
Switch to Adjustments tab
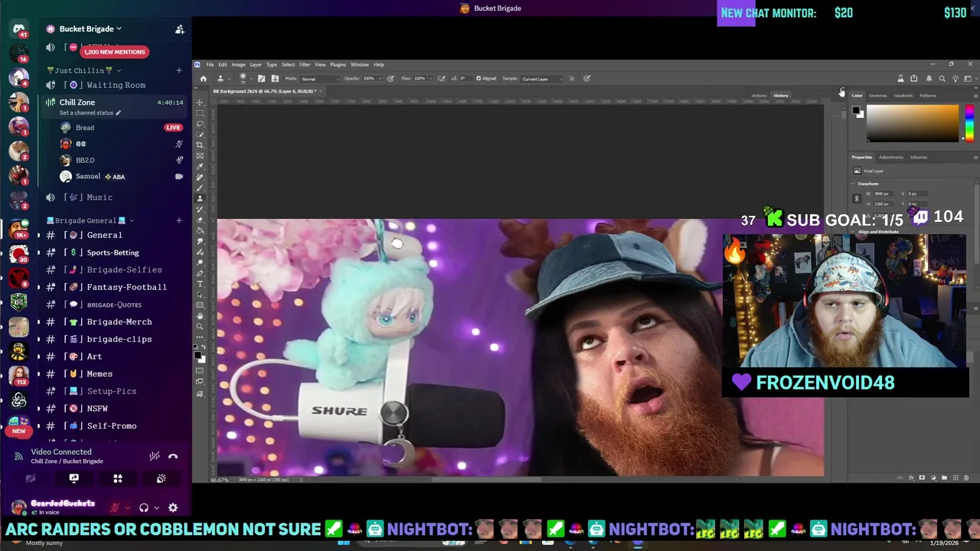pyautogui.click(x=891, y=157)
